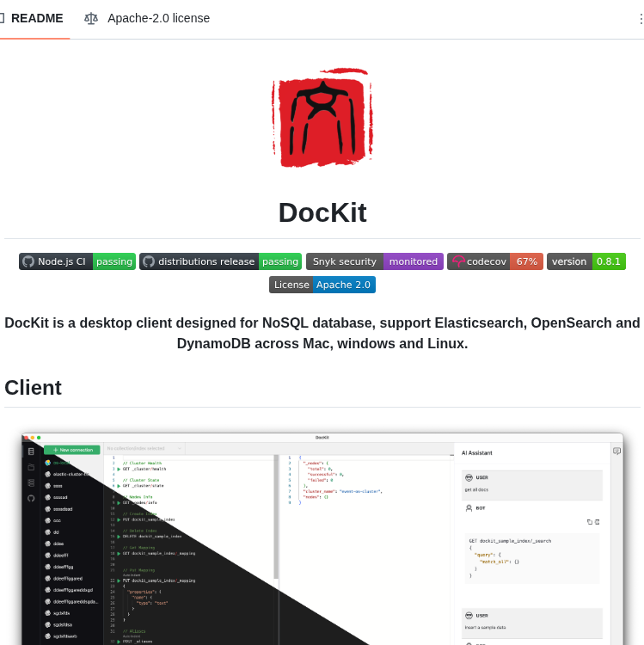Open the README options kebab menu
This screenshot has width=644, height=645.
point(640,19)
